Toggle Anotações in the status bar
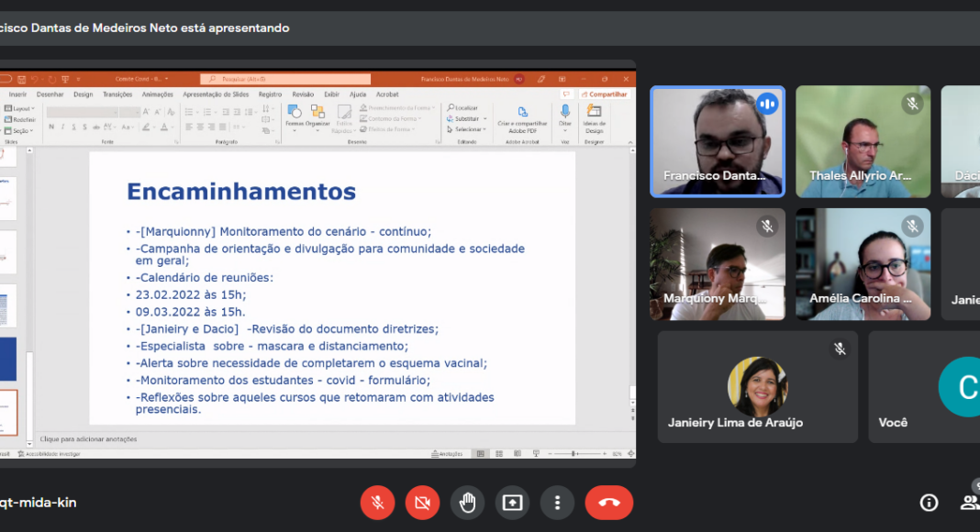The width and height of the screenshot is (980, 532). [x=447, y=454]
